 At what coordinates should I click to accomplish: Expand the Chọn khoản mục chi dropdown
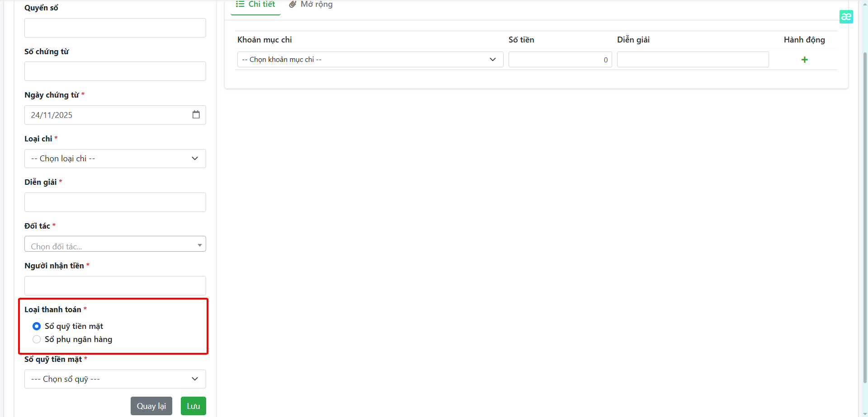point(369,60)
